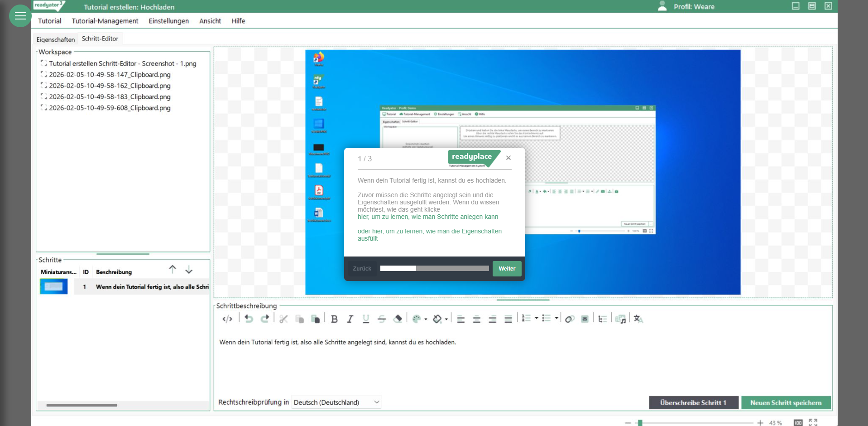The height and width of the screenshot is (426, 868).
Task: Click the translate icon in editor toolbar
Action: click(x=638, y=319)
